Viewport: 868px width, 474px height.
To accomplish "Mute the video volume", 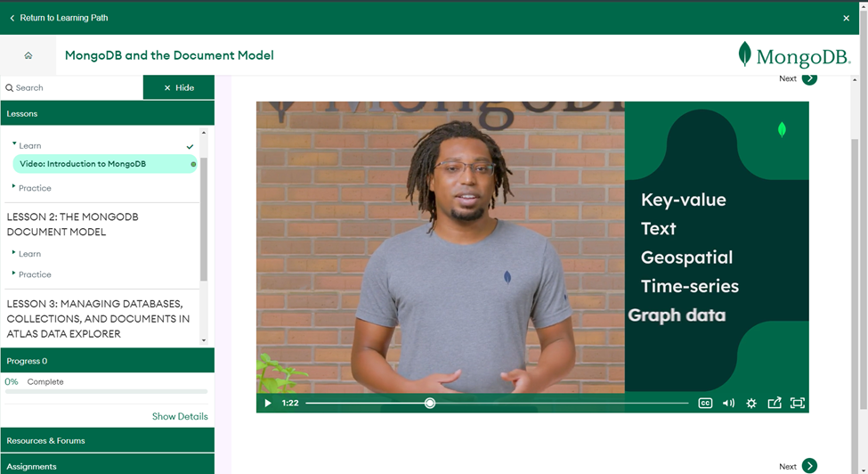I will pyautogui.click(x=728, y=403).
